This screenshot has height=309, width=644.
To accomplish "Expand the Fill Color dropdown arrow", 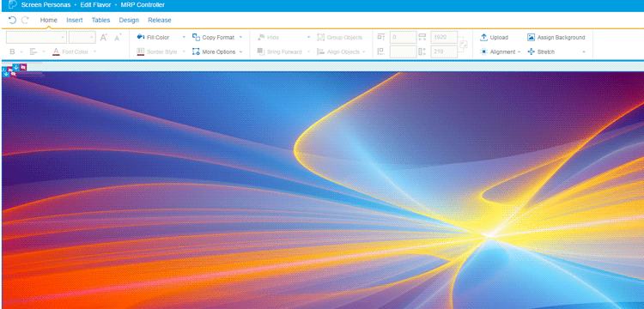I will pos(184,38).
